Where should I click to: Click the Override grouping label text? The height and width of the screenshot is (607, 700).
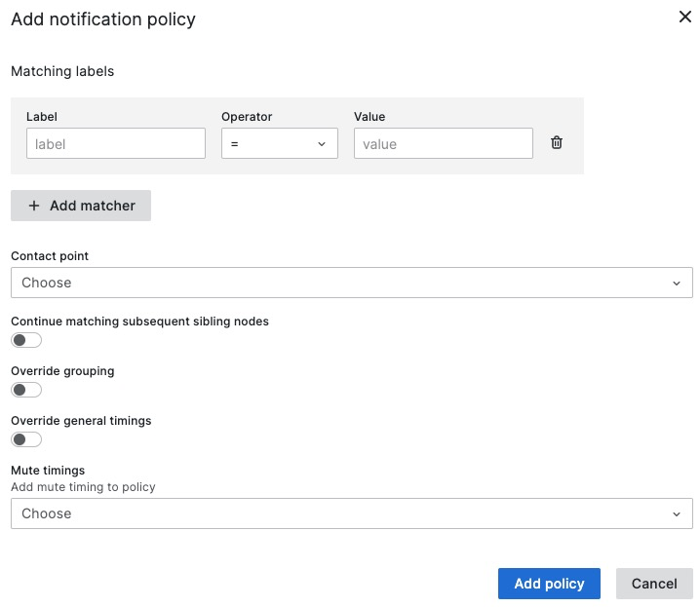pyautogui.click(x=62, y=371)
